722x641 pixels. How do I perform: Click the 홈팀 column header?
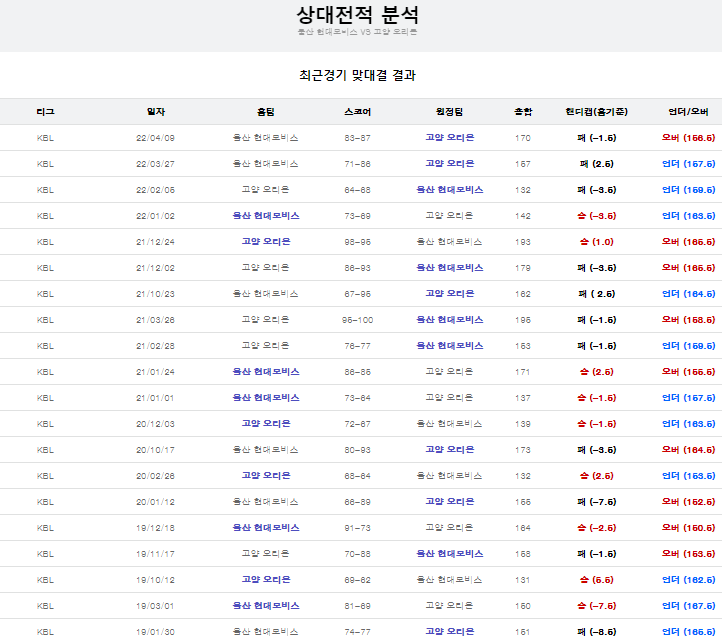click(266, 111)
